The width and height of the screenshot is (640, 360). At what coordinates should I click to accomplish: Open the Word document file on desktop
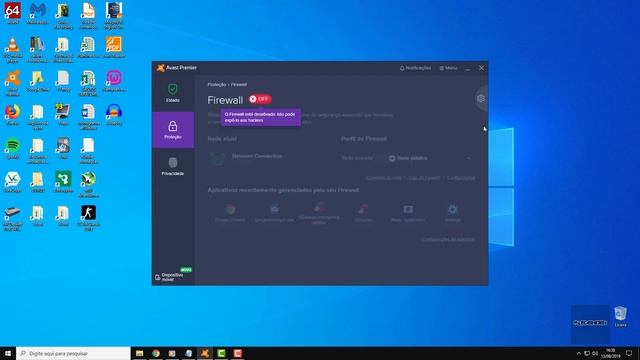pyautogui.click(x=88, y=117)
